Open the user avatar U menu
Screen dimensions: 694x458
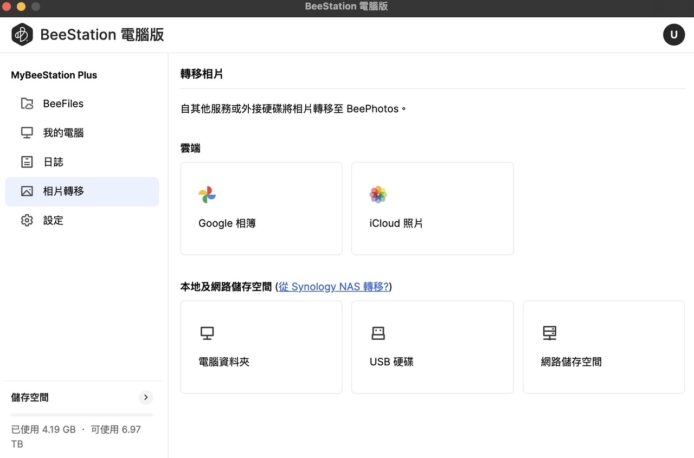(673, 34)
